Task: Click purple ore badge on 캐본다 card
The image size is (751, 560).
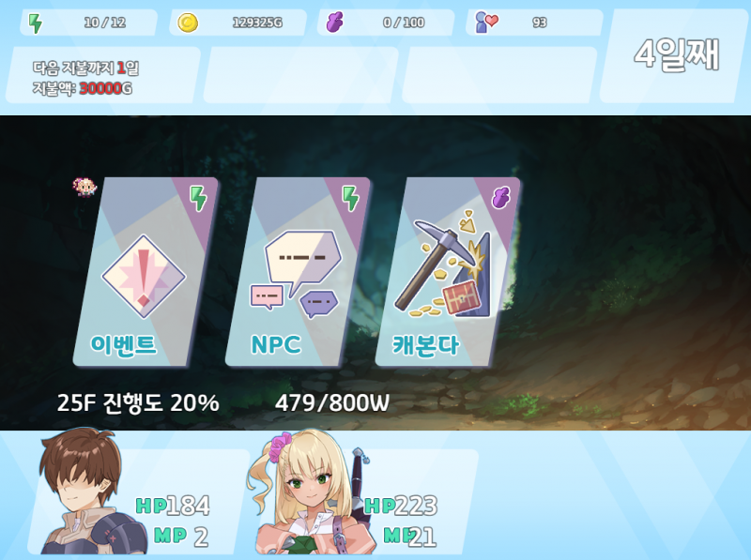Action: (x=501, y=197)
